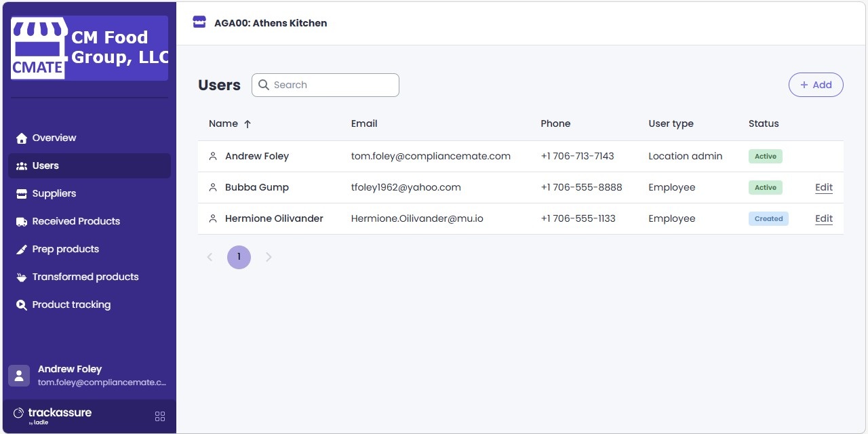This screenshot has width=868, height=434.
Task: Sort by Email column header
Action: (x=364, y=123)
